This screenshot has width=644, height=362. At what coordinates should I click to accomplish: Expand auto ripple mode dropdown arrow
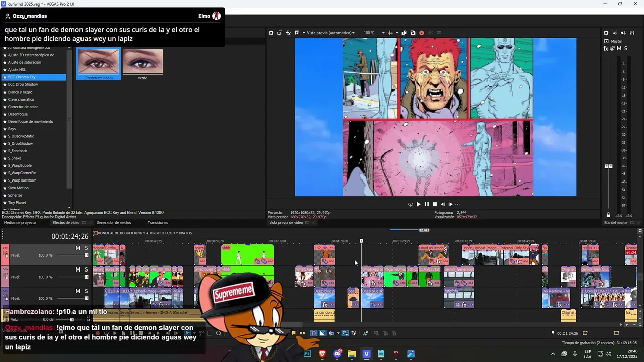[x=338, y=333]
